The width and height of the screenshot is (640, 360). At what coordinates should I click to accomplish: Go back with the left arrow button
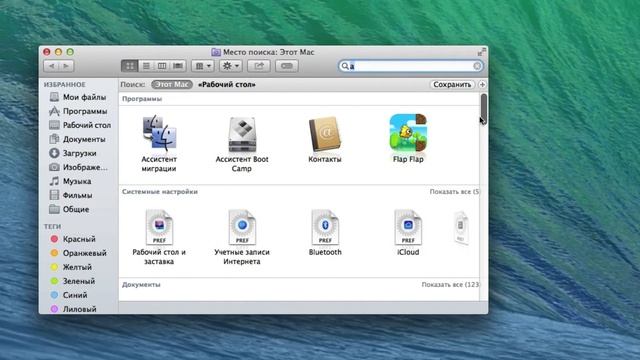click(x=51, y=66)
